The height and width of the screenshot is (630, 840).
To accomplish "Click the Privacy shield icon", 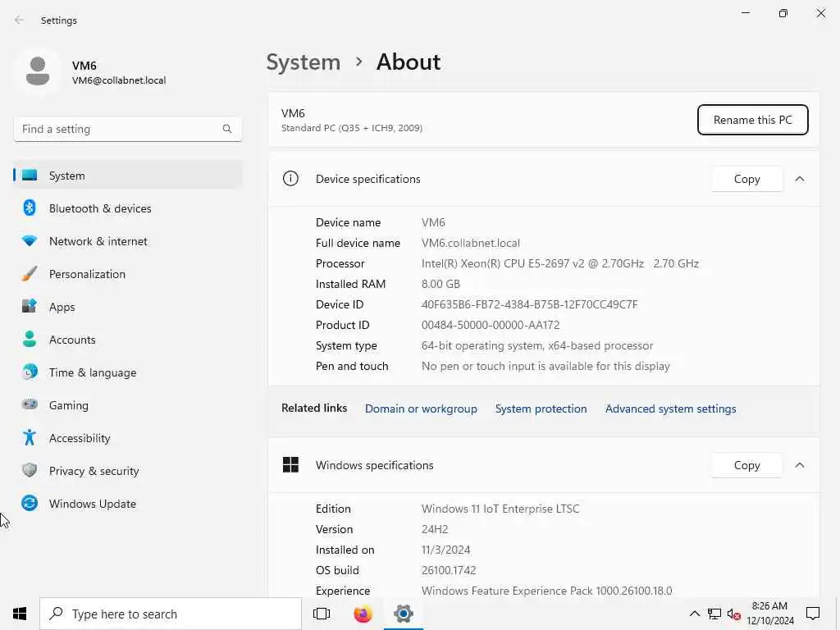I will tap(30, 470).
